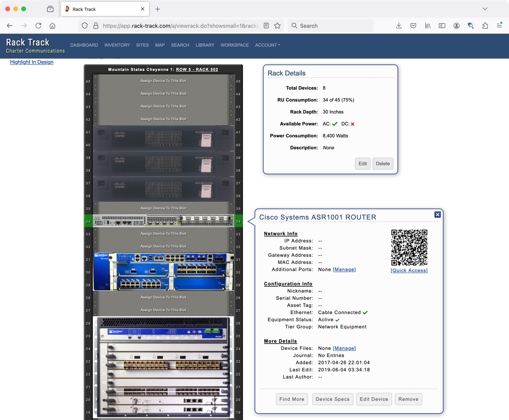Click the browser forward arrow
The image size is (509, 420).
(x=24, y=25)
